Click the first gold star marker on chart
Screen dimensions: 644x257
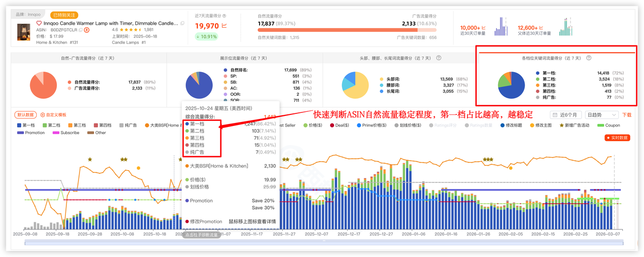pyautogui.click(x=90, y=159)
